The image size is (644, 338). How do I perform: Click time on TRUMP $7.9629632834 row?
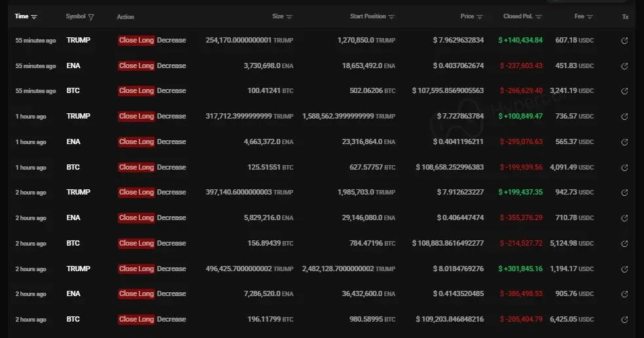[36, 41]
